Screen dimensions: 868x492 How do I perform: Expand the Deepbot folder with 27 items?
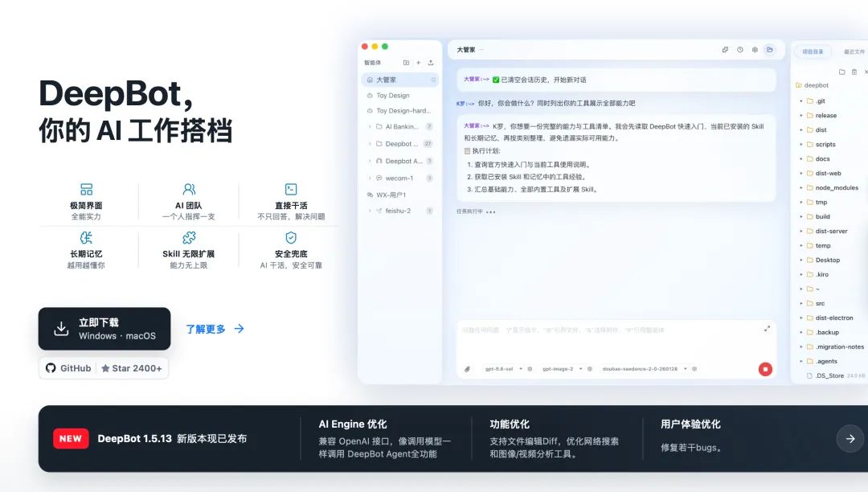[x=370, y=144]
